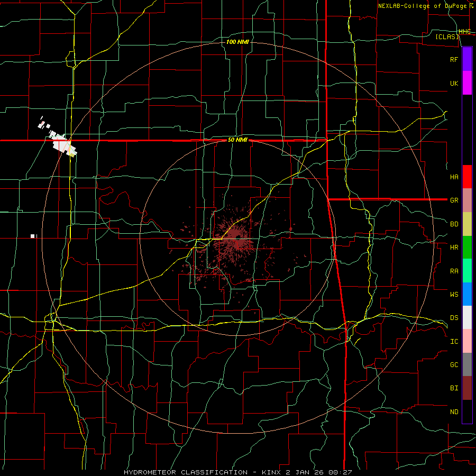
Task: Click the UK magenta legend swatch
Action: click(x=467, y=83)
